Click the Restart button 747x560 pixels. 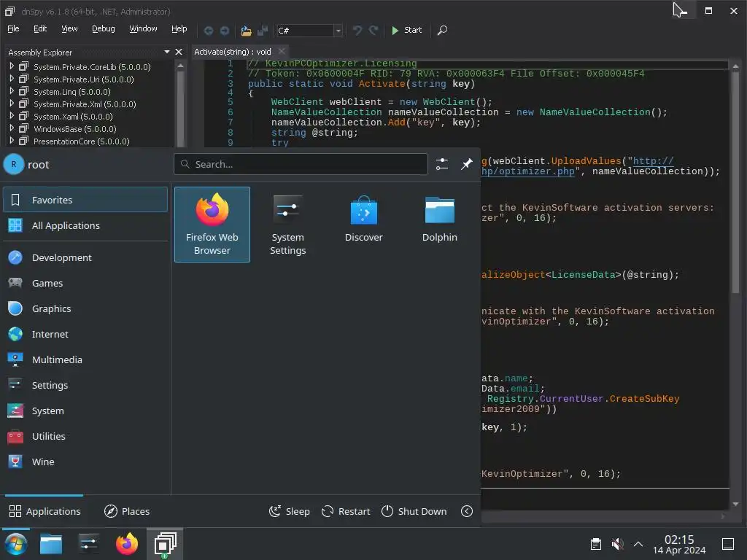pos(346,511)
